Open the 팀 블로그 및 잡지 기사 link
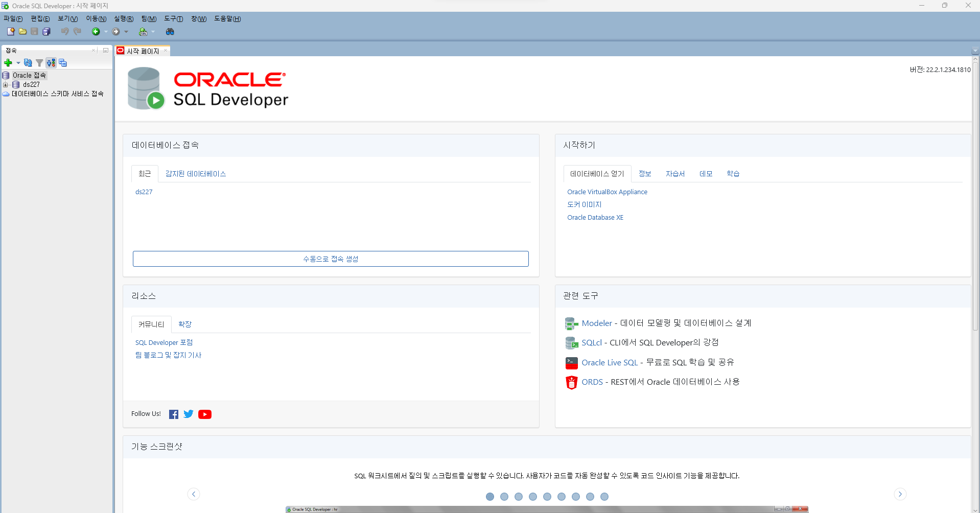 coord(168,356)
